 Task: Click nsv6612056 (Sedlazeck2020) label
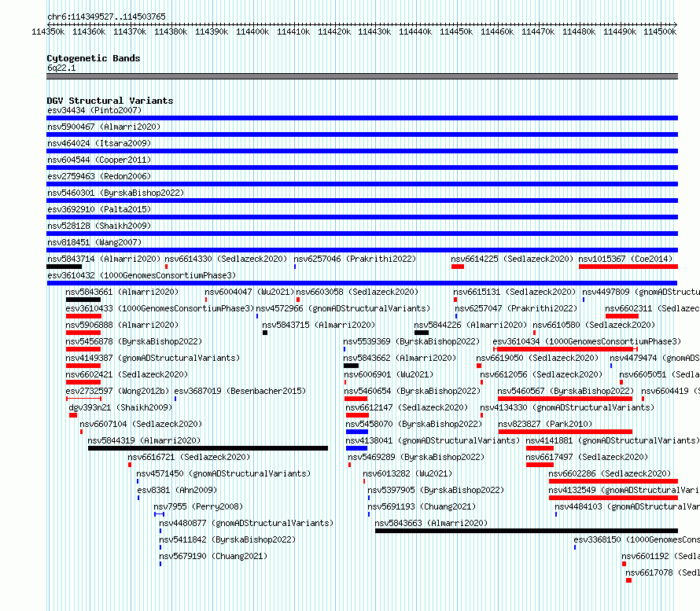tap(541, 374)
